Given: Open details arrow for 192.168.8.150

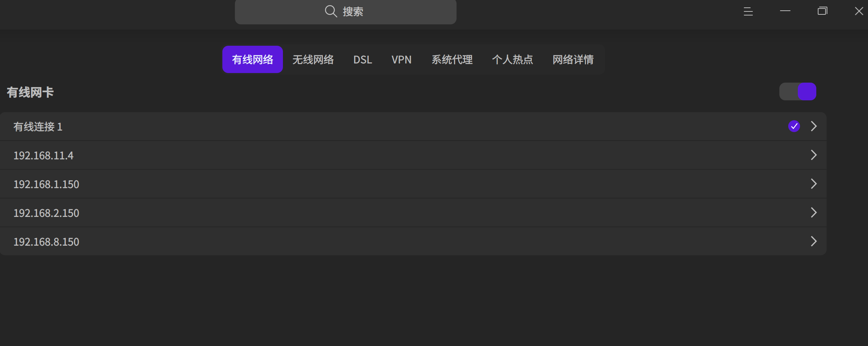Looking at the screenshot, I should [813, 241].
